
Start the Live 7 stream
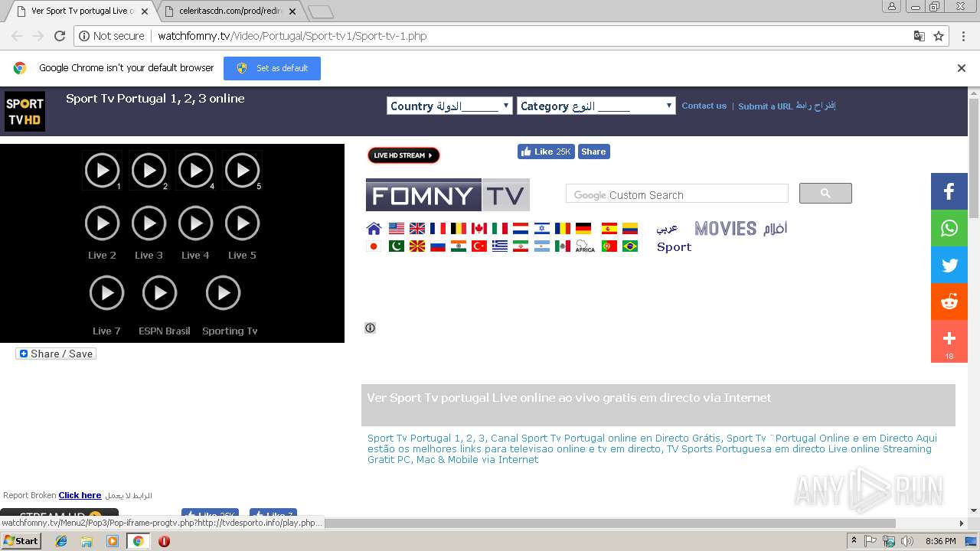tap(106, 293)
